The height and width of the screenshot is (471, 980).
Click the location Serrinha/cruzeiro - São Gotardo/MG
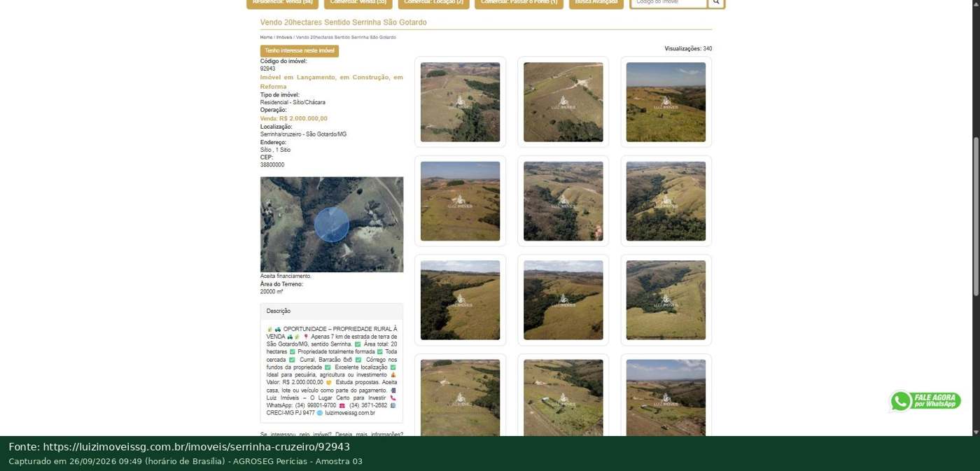pos(303,134)
